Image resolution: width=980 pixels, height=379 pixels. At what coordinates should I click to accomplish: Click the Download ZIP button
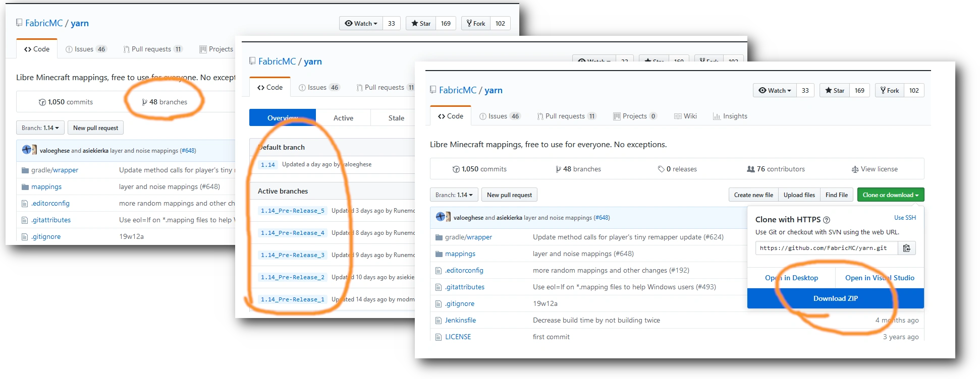[836, 298]
